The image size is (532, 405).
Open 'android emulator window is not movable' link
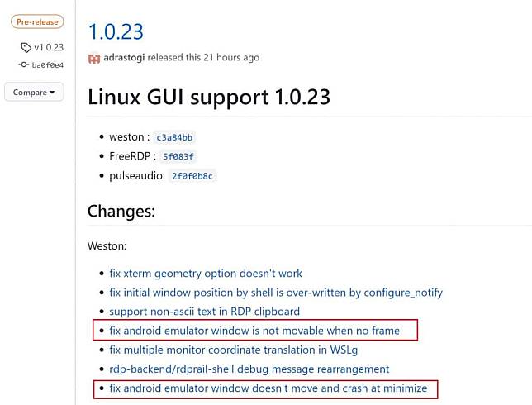point(254,331)
